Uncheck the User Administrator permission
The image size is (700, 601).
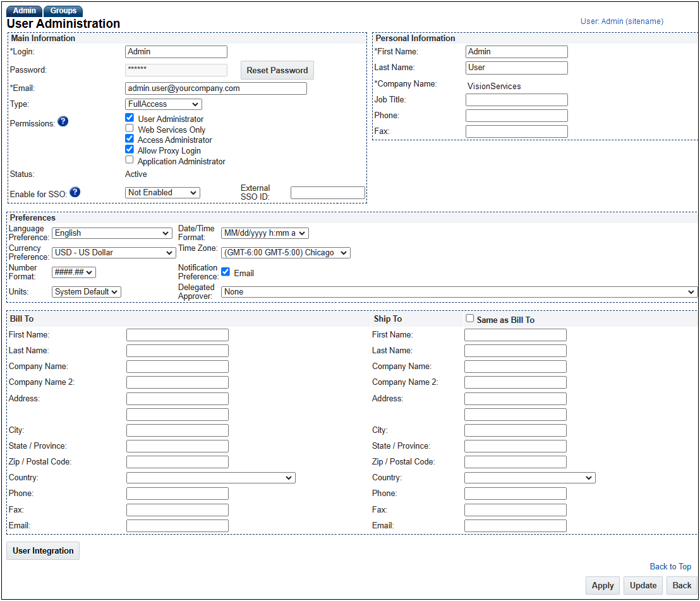click(130, 117)
